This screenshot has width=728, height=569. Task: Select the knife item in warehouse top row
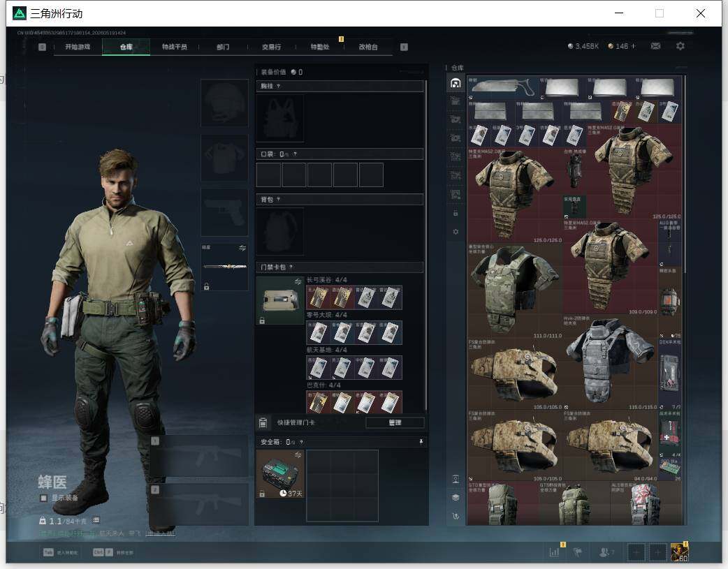pyautogui.click(x=503, y=88)
